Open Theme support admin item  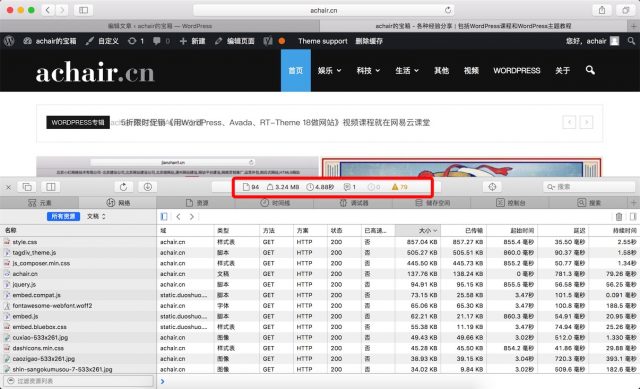(323, 41)
